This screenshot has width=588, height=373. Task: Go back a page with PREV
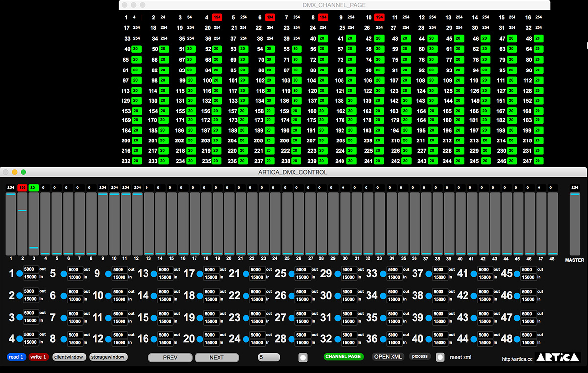170,357
